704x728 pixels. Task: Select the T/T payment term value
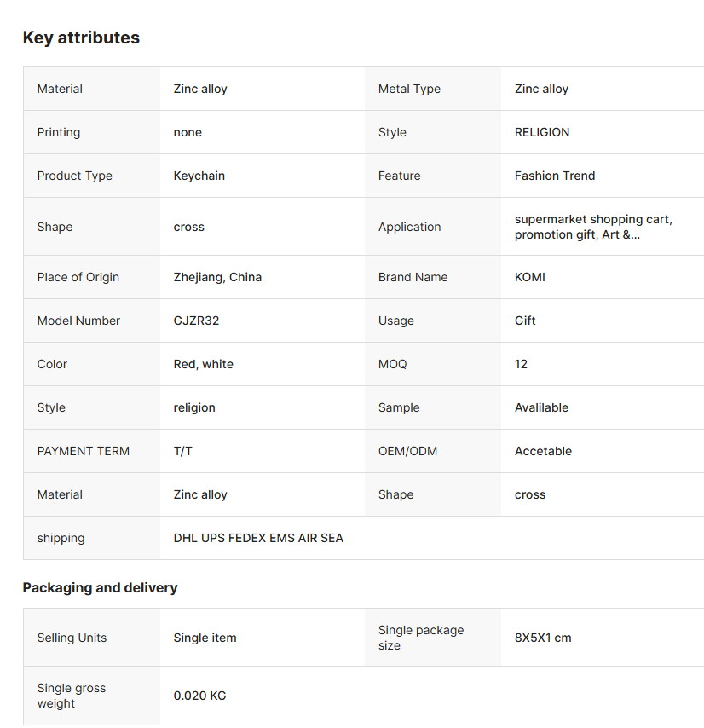click(x=182, y=451)
